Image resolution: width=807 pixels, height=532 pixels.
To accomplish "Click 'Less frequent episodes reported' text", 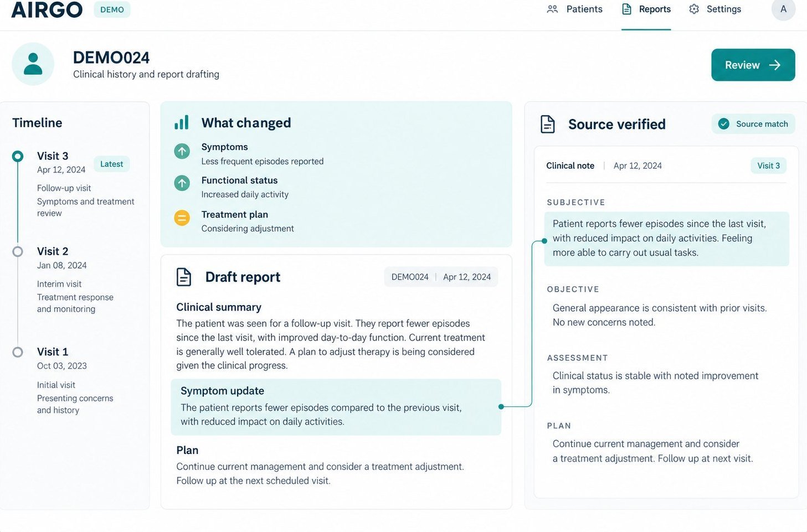I will click(263, 161).
